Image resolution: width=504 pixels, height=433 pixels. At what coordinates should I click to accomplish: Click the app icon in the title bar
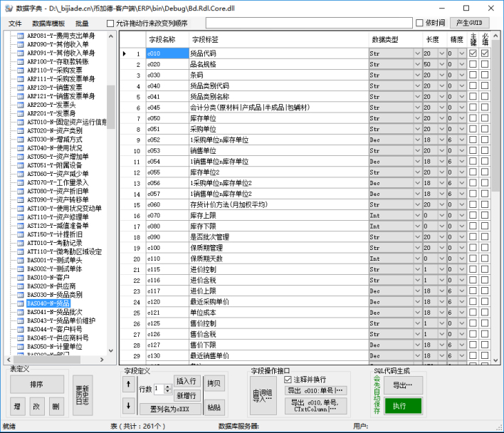point(9,9)
